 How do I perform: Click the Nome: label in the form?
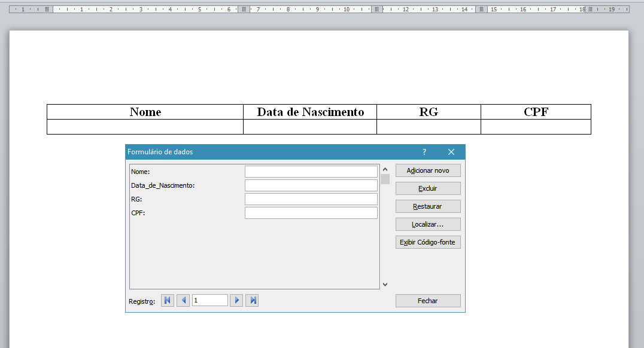tap(141, 172)
